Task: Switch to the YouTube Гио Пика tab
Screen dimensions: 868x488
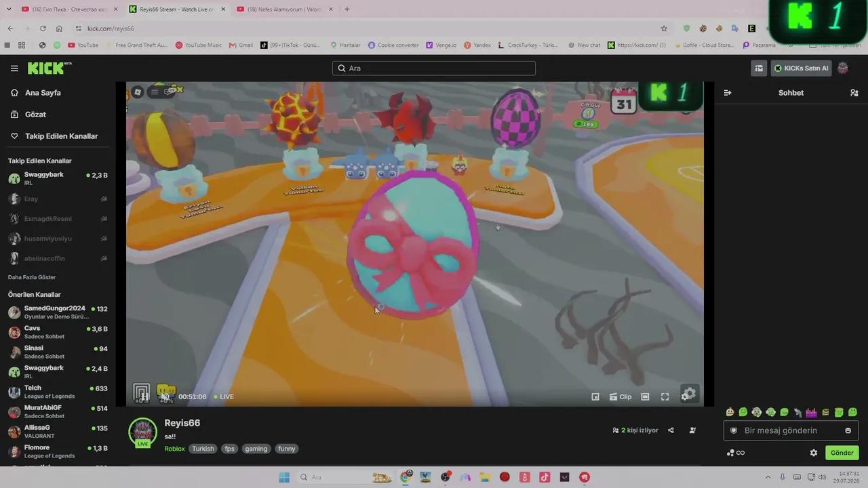Action: coord(70,9)
